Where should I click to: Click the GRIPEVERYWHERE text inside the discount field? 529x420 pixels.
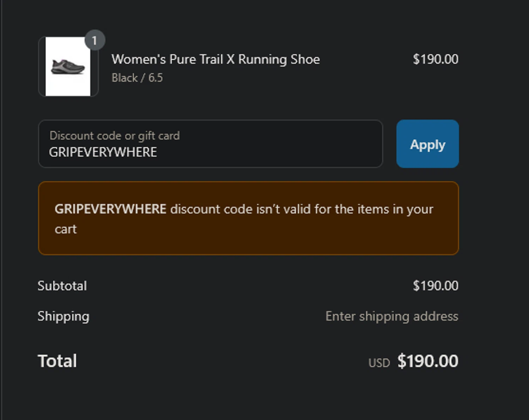coord(103,152)
